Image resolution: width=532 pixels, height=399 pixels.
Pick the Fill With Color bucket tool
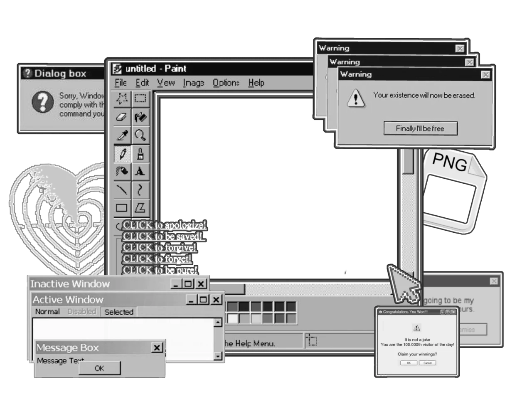click(x=140, y=117)
